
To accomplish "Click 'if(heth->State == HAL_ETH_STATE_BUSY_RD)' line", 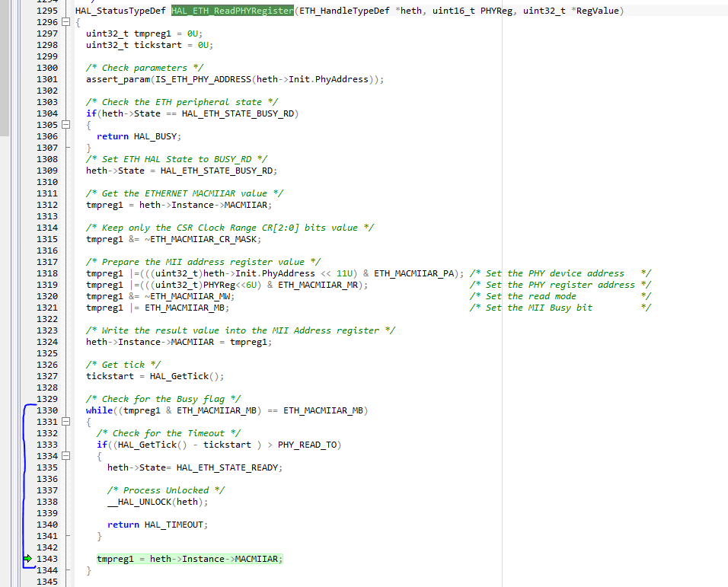I will pos(192,113).
